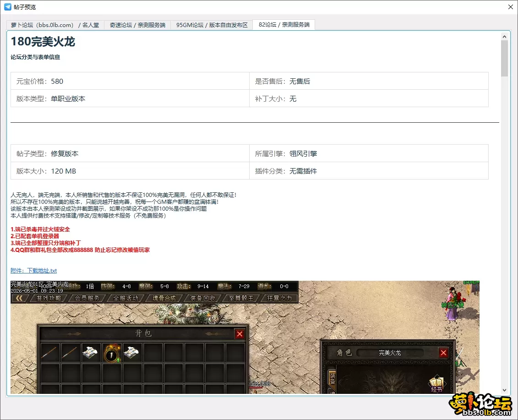
Task: Open the 奇速论坛 / 亲测服务端 tab
Action: pos(137,25)
